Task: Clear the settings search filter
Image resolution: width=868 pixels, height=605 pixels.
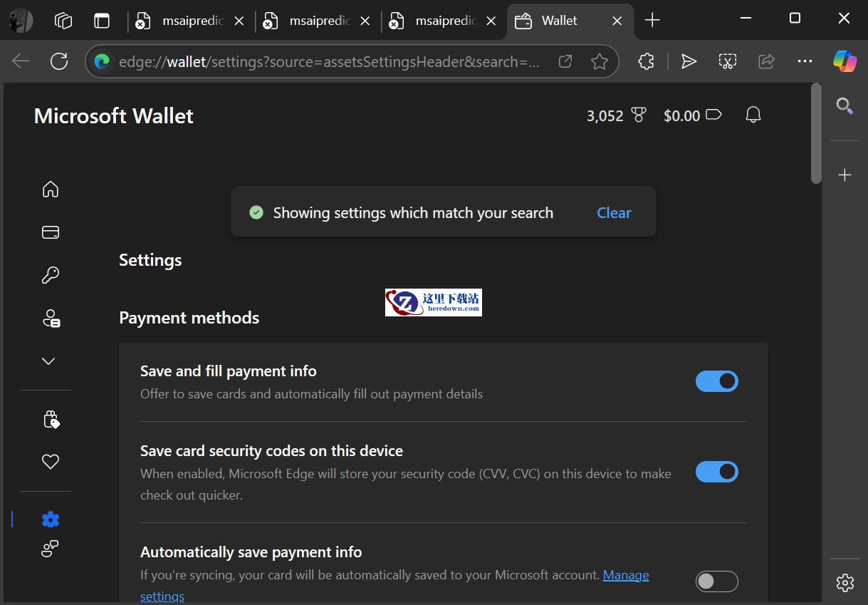Action: point(614,212)
